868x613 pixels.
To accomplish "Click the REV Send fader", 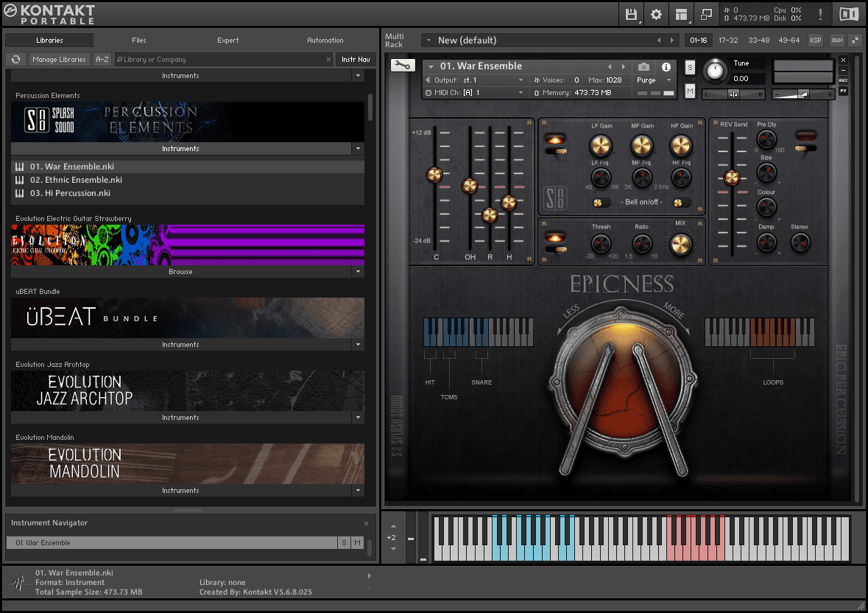I will pos(732,178).
